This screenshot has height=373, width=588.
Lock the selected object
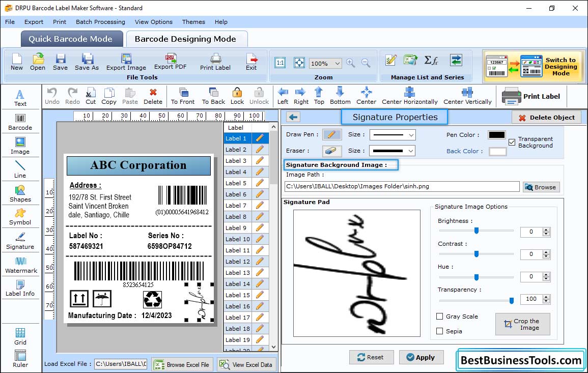(x=237, y=96)
